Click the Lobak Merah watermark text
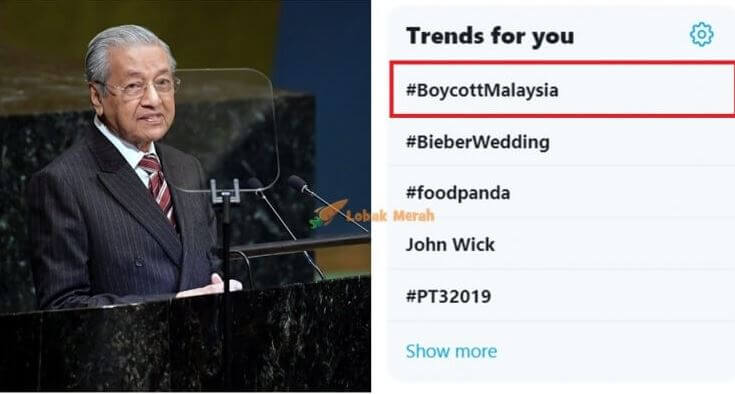Screen dimensions: 735x394 390,216
